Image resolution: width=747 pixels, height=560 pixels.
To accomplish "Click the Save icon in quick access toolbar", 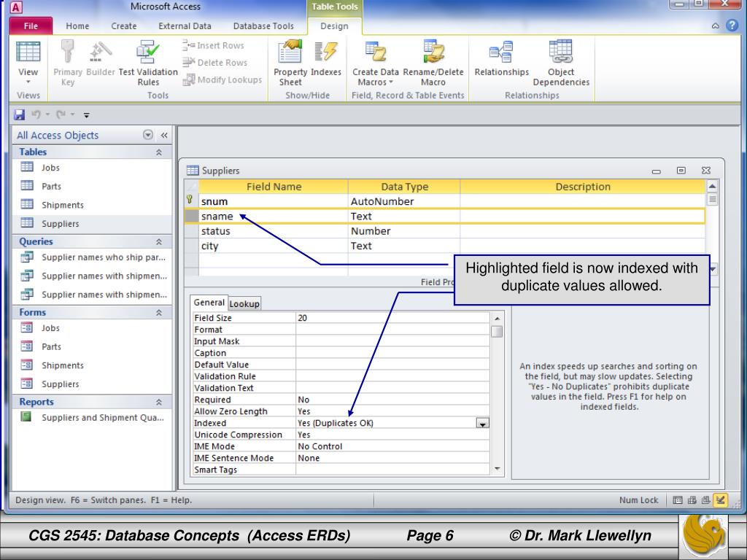I will point(19,114).
